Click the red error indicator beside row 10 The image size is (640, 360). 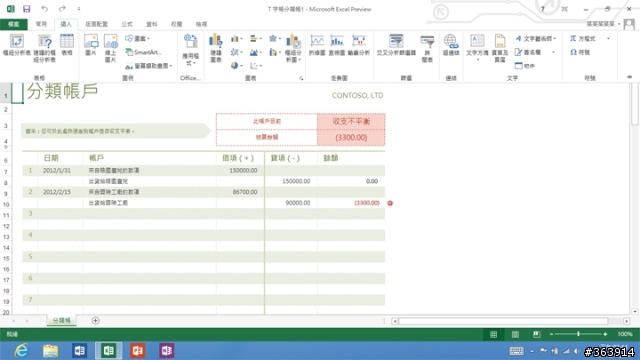pos(390,203)
